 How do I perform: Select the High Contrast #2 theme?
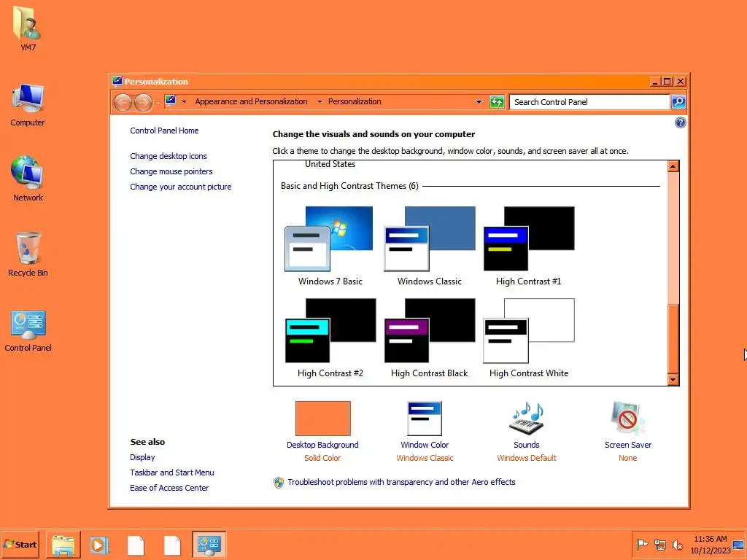click(x=330, y=338)
